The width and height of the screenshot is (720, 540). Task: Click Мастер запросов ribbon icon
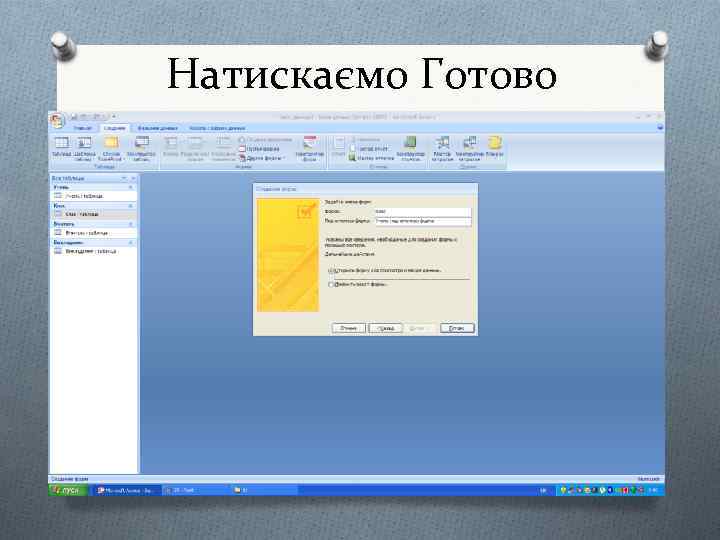[x=442, y=149]
